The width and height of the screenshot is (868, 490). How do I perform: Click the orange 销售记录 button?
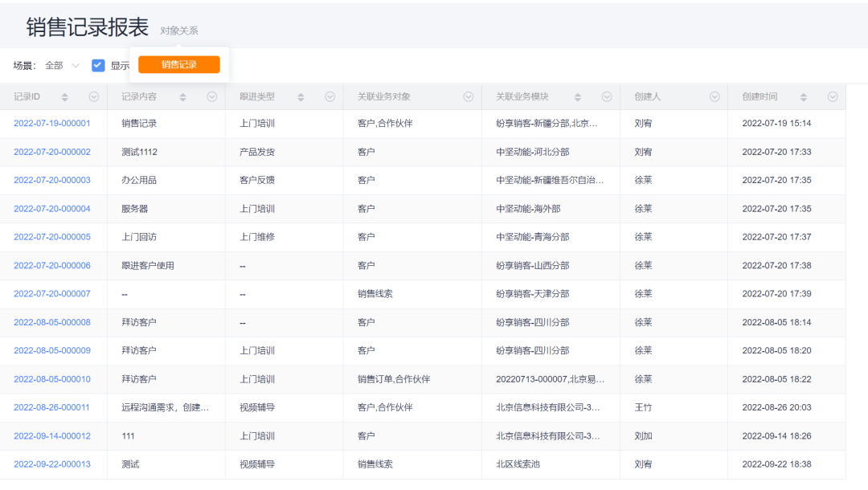[x=178, y=65]
